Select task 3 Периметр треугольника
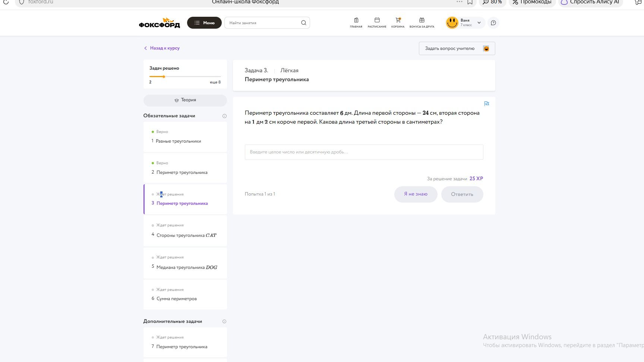 185,199
